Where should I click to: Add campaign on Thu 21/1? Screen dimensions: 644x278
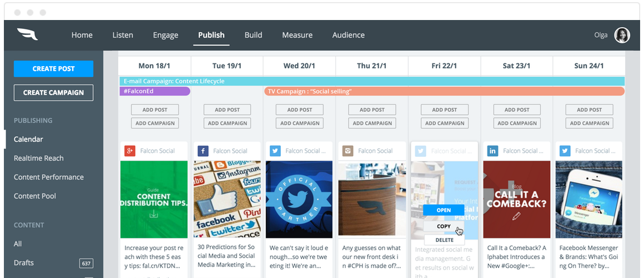(x=372, y=123)
